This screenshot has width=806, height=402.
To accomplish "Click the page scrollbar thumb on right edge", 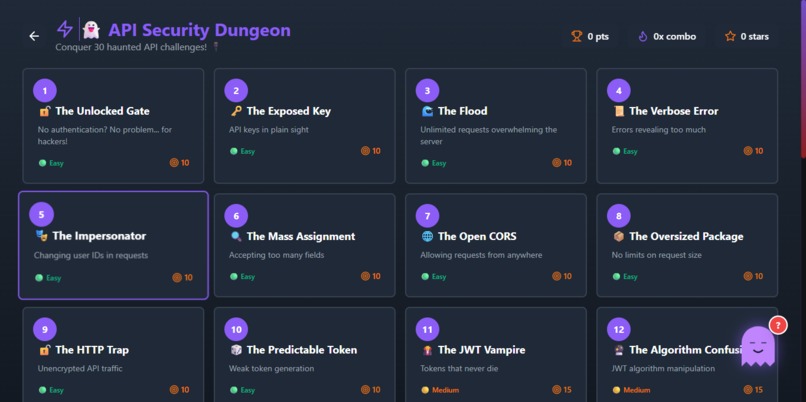I will [x=803, y=77].
